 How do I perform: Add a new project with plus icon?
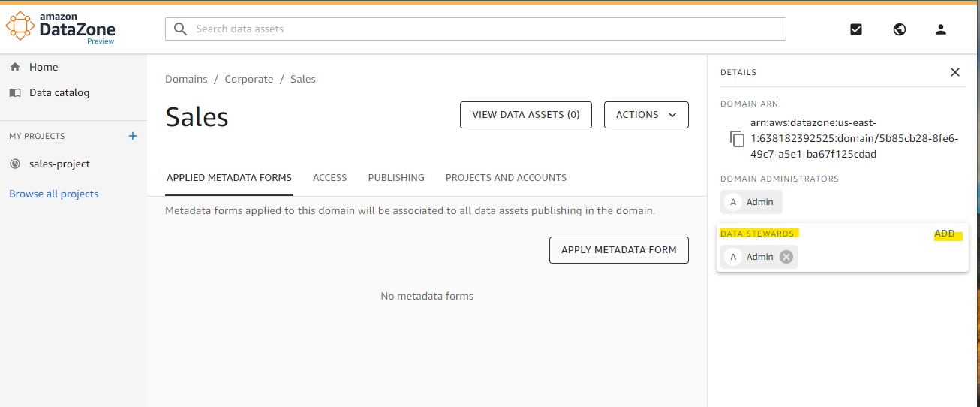tap(133, 136)
